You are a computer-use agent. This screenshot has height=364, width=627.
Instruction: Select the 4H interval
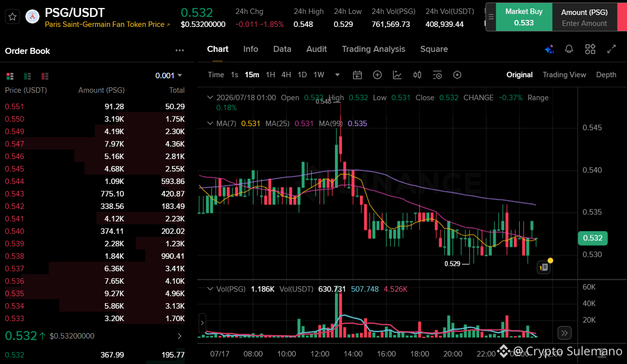[x=286, y=75]
